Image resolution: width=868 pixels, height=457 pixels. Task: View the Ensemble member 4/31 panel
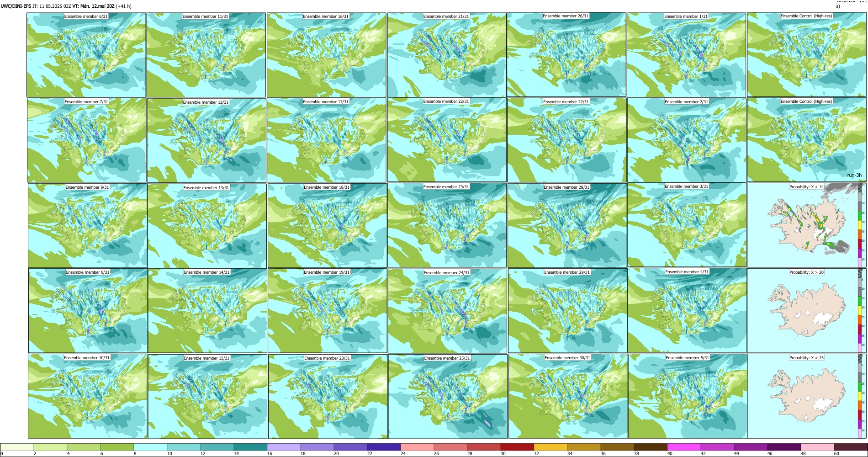point(688,310)
